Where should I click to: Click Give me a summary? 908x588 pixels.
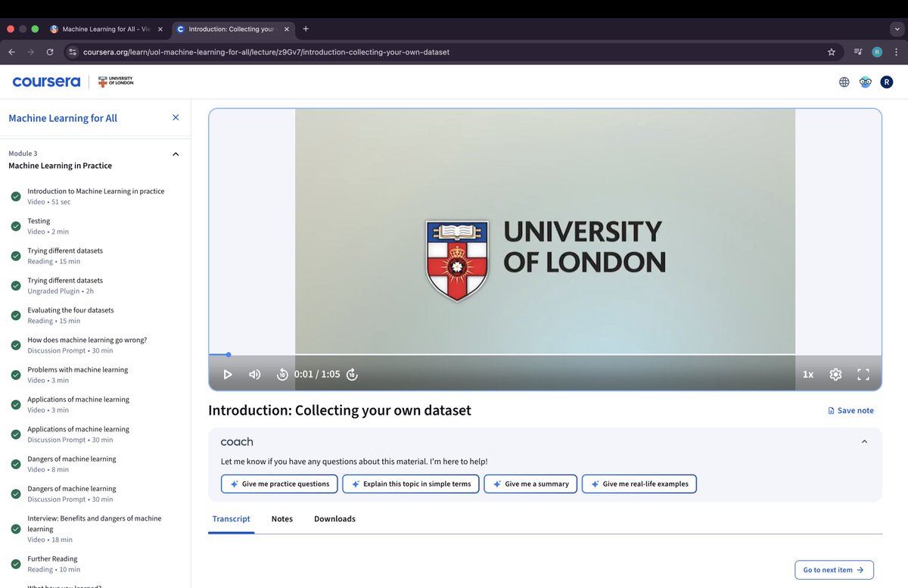(530, 484)
